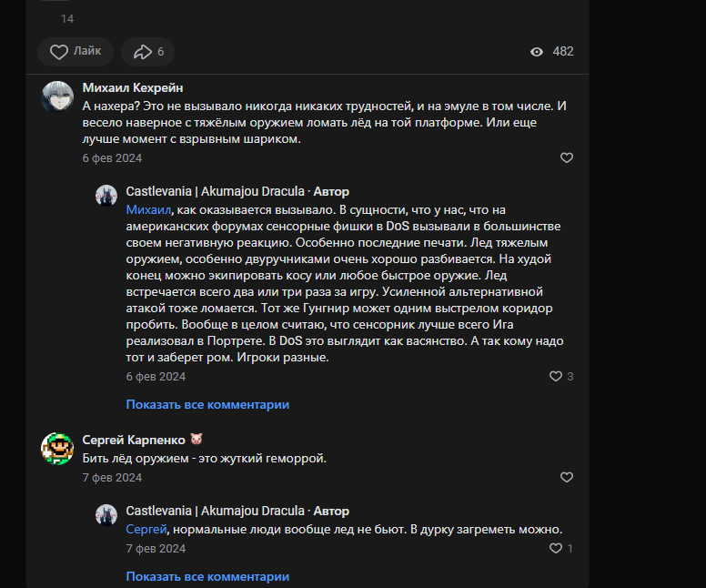
Task: Open Сергей Карпенко's pixel avatar
Action: pyautogui.click(x=57, y=448)
